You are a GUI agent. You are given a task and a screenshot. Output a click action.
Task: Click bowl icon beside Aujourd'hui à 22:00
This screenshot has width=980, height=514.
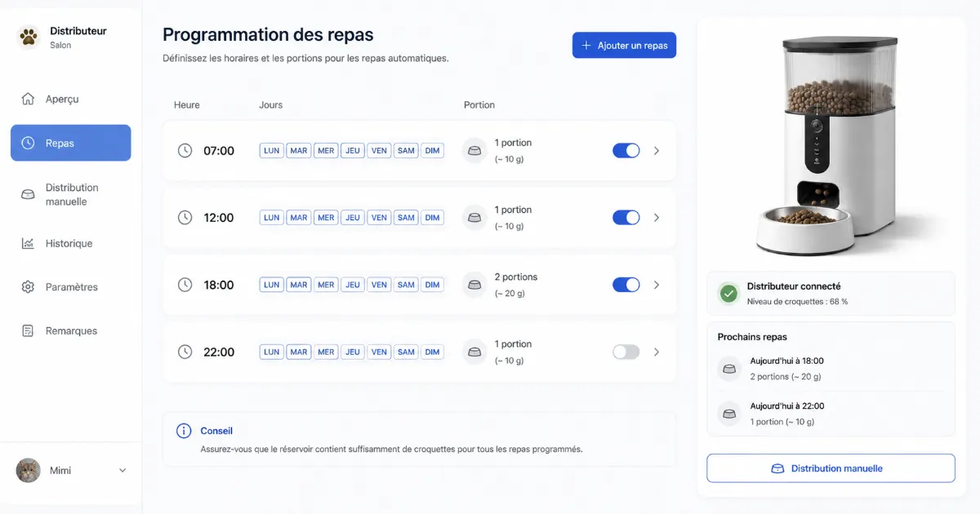pyautogui.click(x=728, y=414)
